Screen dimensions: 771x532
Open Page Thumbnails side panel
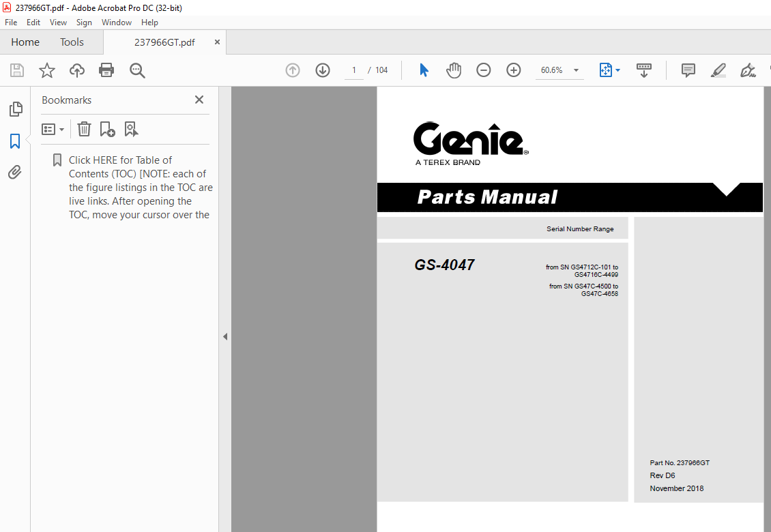click(15, 109)
